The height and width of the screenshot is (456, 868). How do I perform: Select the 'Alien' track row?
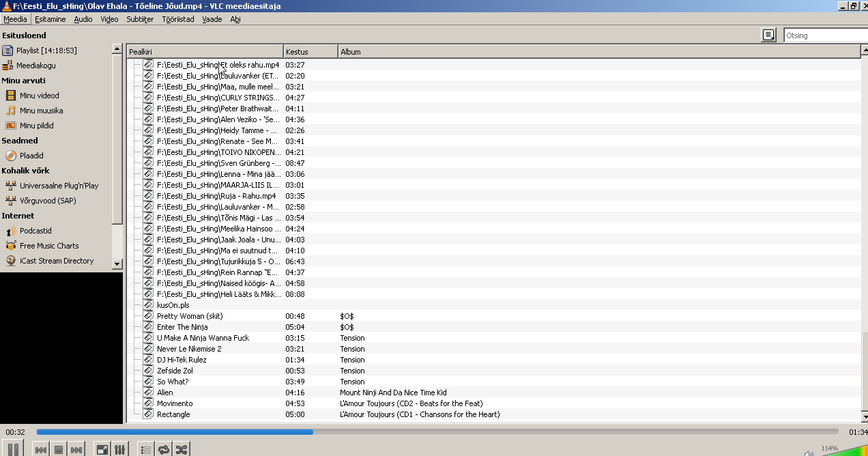pyautogui.click(x=494, y=393)
